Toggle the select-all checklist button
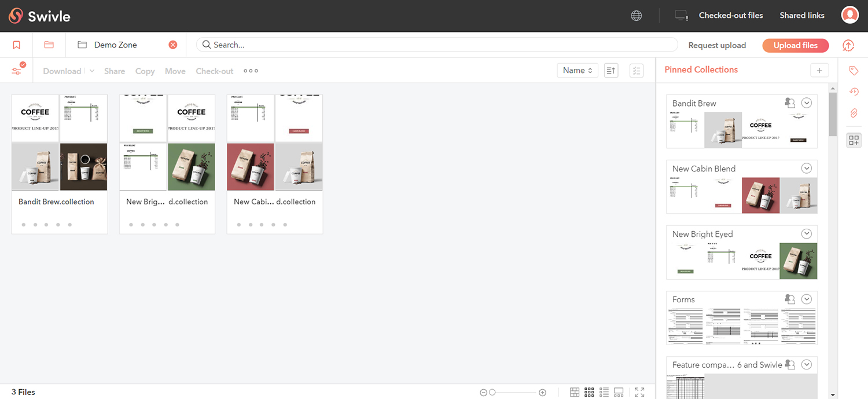This screenshot has height=399, width=868. click(x=637, y=71)
